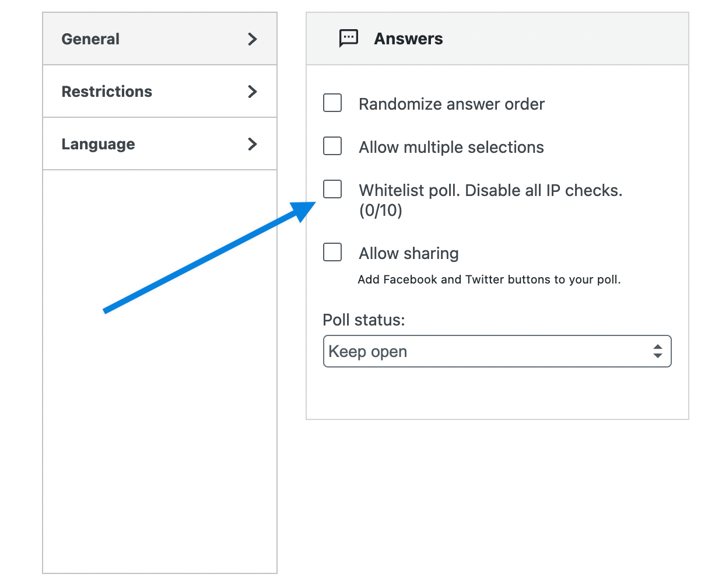Expand the Restrictions section chevron
The height and width of the screenshot is (588, 715).
[x=252, y=92]
